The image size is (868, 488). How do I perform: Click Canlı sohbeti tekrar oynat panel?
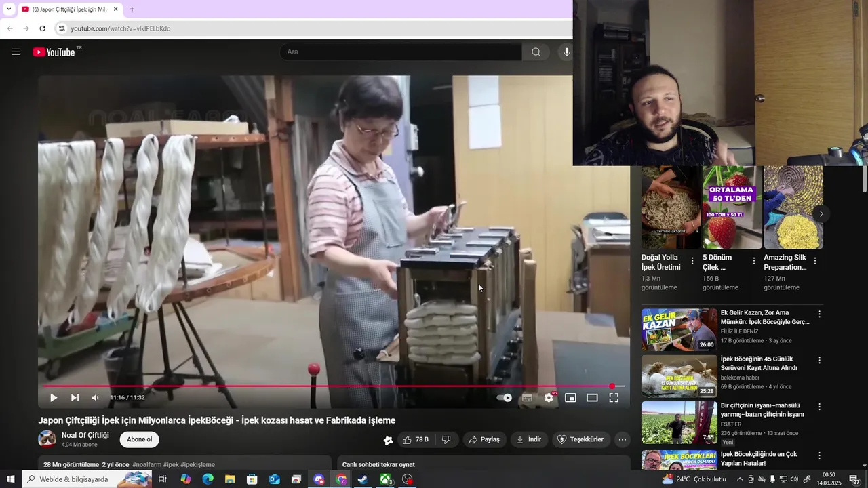coord(484,464)
